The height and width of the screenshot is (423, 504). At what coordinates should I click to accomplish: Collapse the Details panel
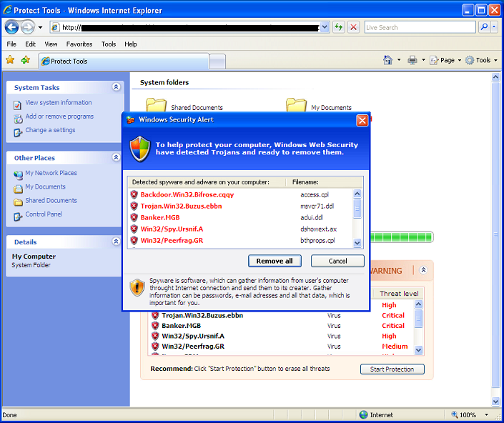point(117,242)
